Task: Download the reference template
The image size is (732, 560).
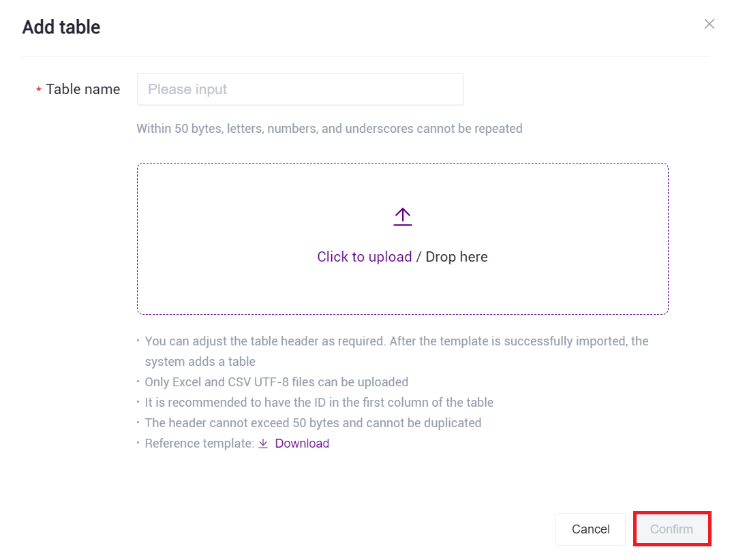Action: click(302, 444)
